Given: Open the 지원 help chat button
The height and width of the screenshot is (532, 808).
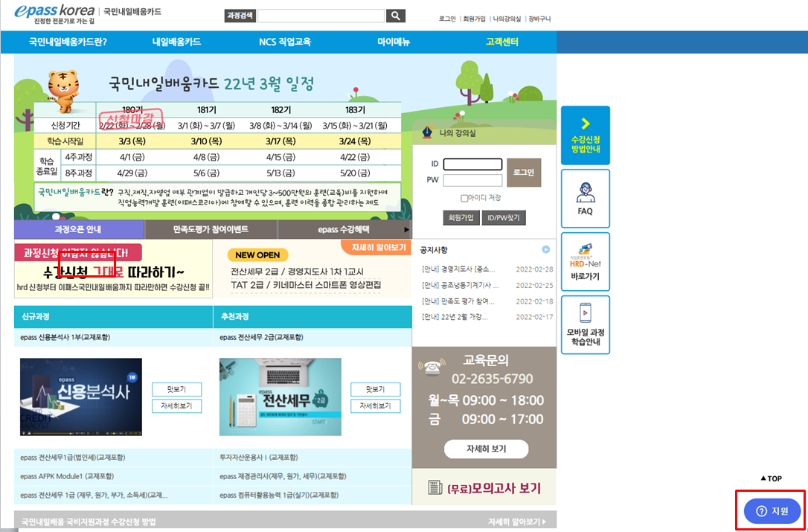Looking at the screenshot, I should 772,511.
